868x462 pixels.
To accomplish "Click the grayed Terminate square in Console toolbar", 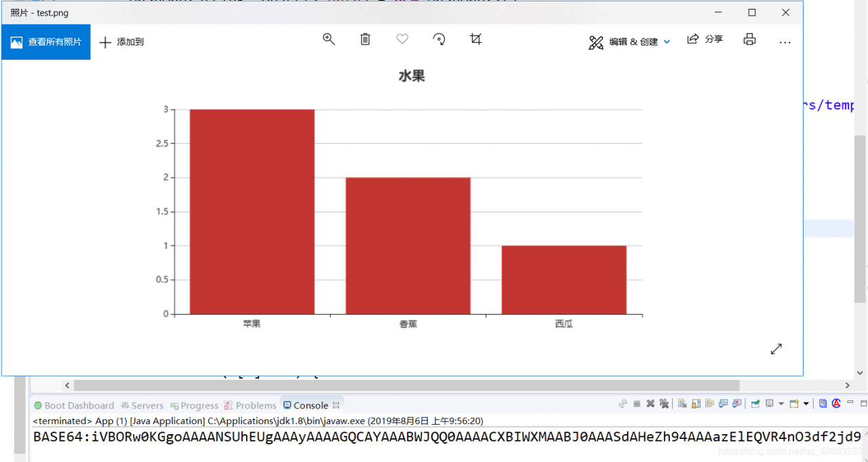I will (x=637, y=404).
